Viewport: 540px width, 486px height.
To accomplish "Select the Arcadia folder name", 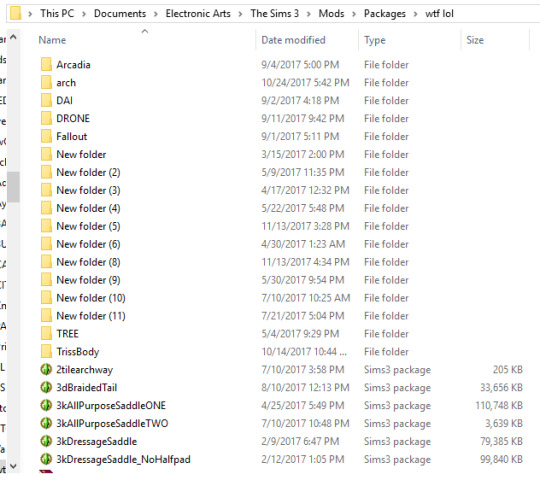I will coord(73,64).
